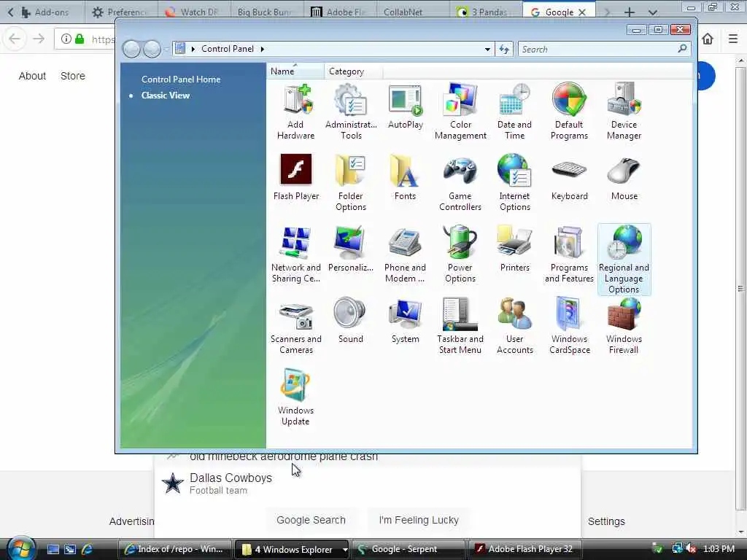
Task: Open Scanners and Cameras
Action: coord(296,326)
